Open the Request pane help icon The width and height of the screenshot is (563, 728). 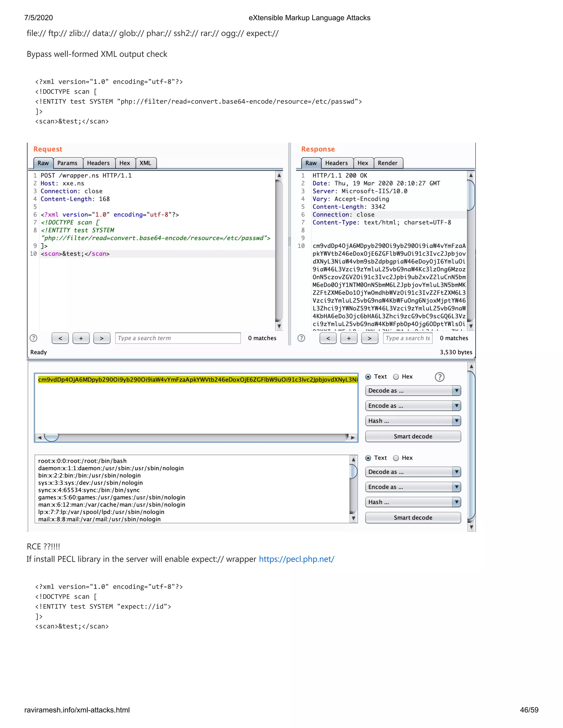(33, 338)
